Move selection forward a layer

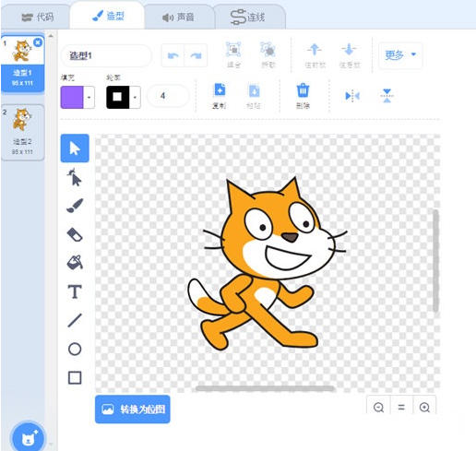(x=315, y=55)
